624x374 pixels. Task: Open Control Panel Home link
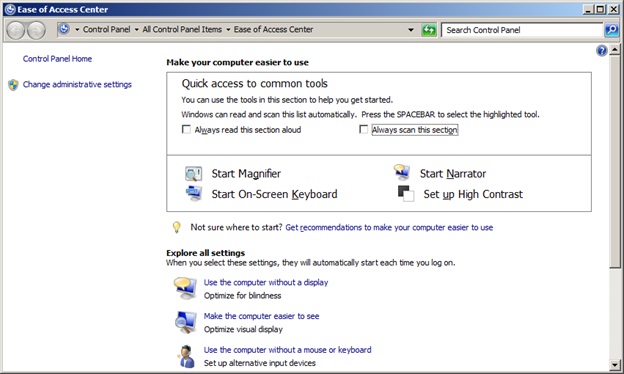click(x=57, y=59)
